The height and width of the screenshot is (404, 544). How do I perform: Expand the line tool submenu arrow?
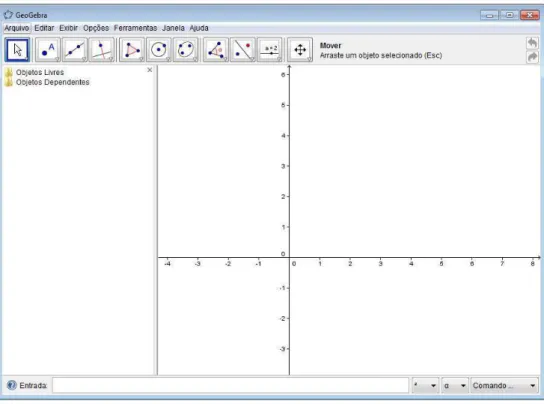[84, 59]
